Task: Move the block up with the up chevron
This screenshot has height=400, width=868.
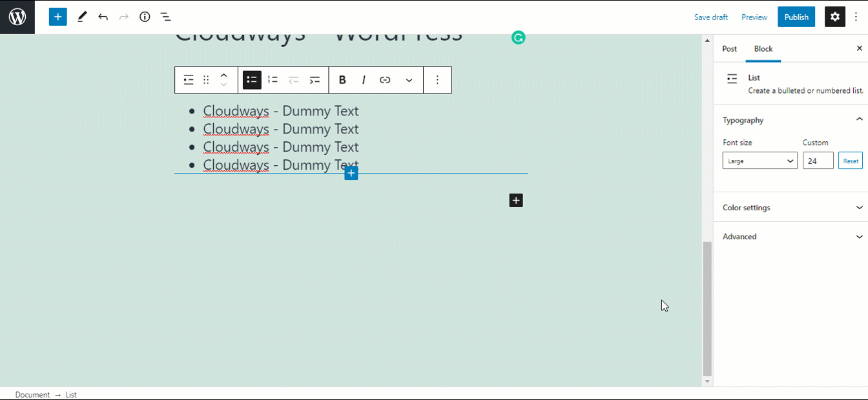Action: (x=223, y=75)
